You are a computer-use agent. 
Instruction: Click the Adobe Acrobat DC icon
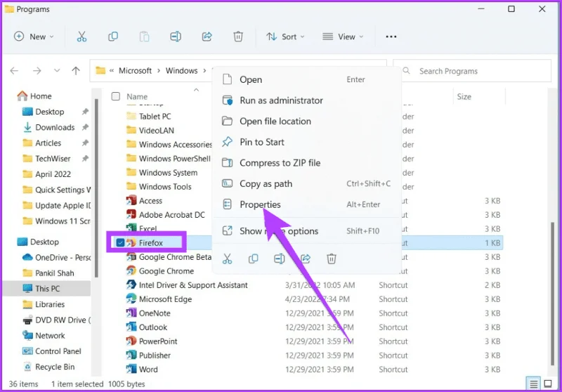pos(131,215)
